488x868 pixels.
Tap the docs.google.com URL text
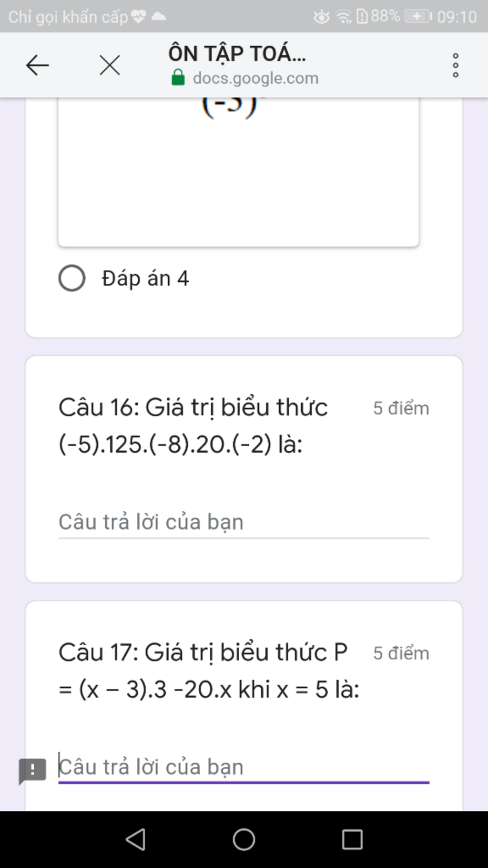255,78
